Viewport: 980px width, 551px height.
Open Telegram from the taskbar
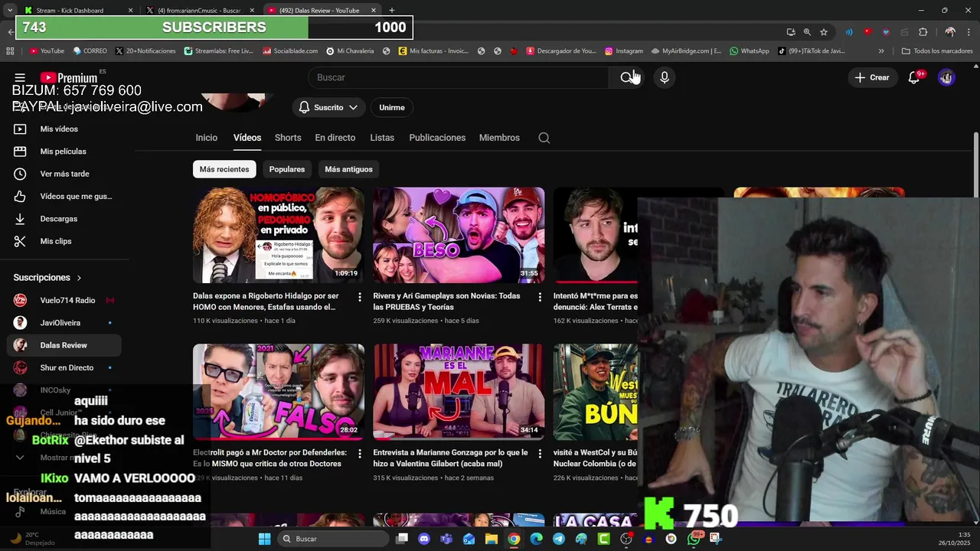coord(559,539)
